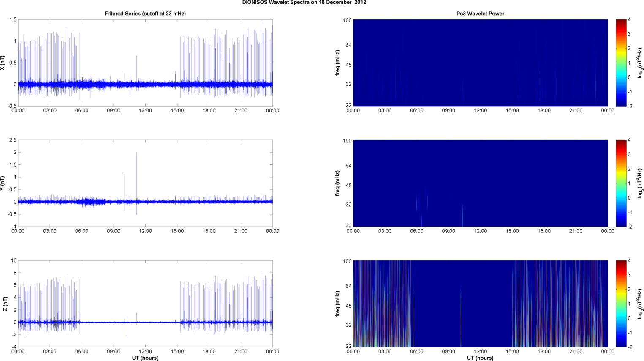
Task: Click the "-4" tick on Z (nT) axis
Action: click(x=14, y=347)
